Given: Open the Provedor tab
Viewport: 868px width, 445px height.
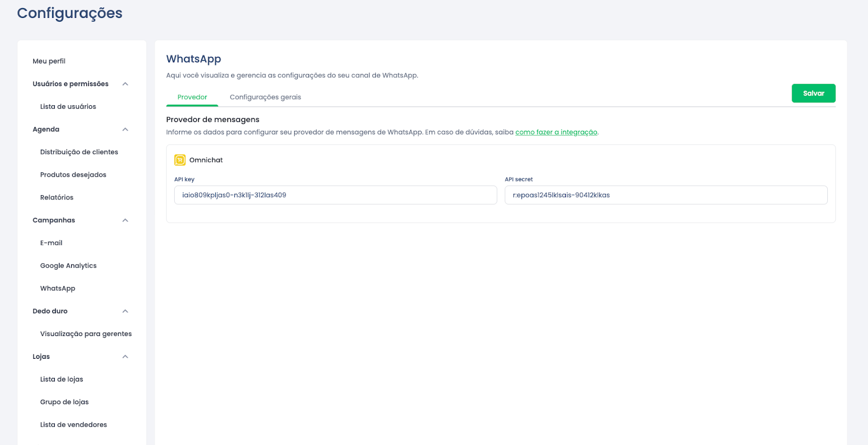Looking at the screenshot, I should (192, 97).
